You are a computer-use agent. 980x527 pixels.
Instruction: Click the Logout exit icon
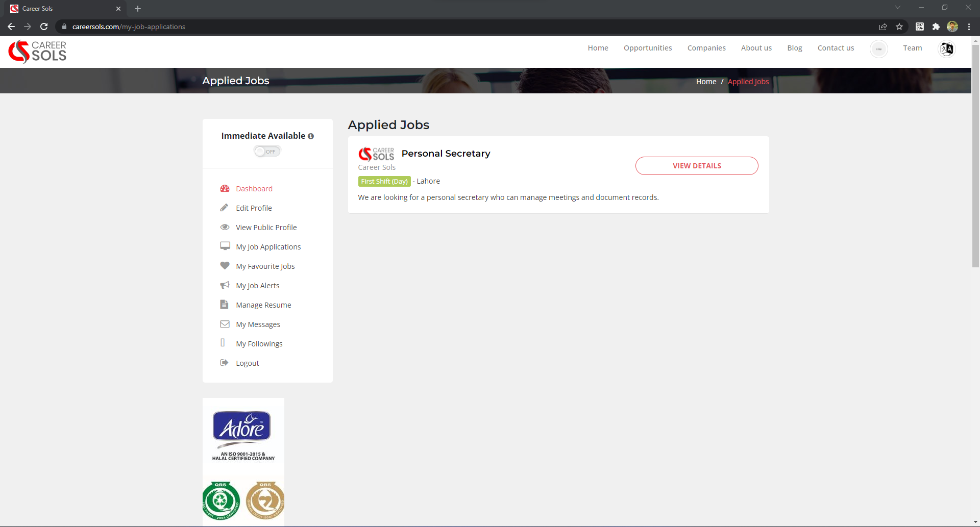point(224,363)
